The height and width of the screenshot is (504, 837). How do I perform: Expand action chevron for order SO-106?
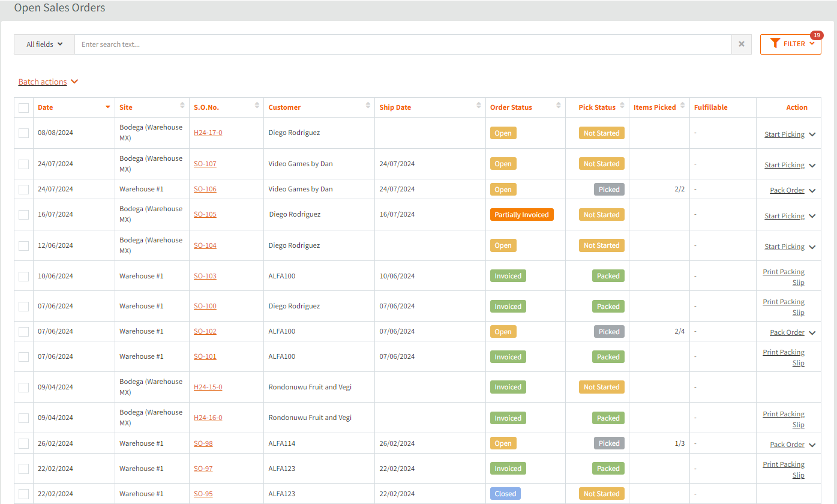812,190
